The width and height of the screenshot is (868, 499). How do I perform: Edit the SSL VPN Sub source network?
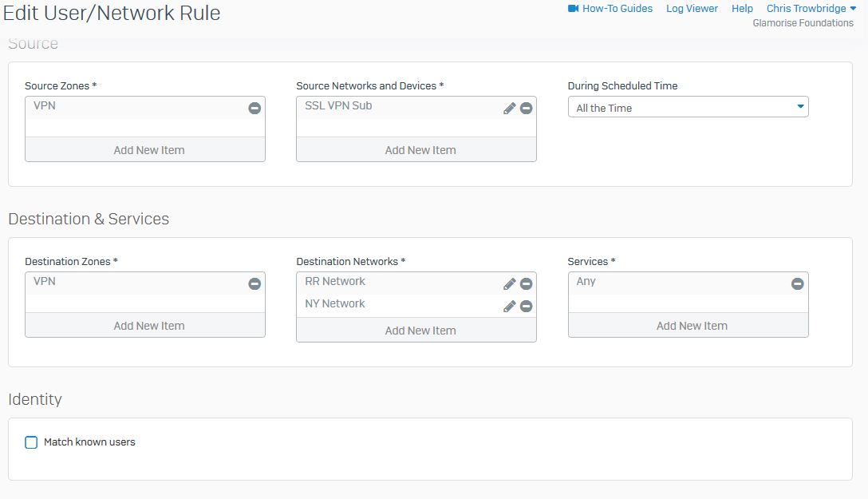point(509,108)
